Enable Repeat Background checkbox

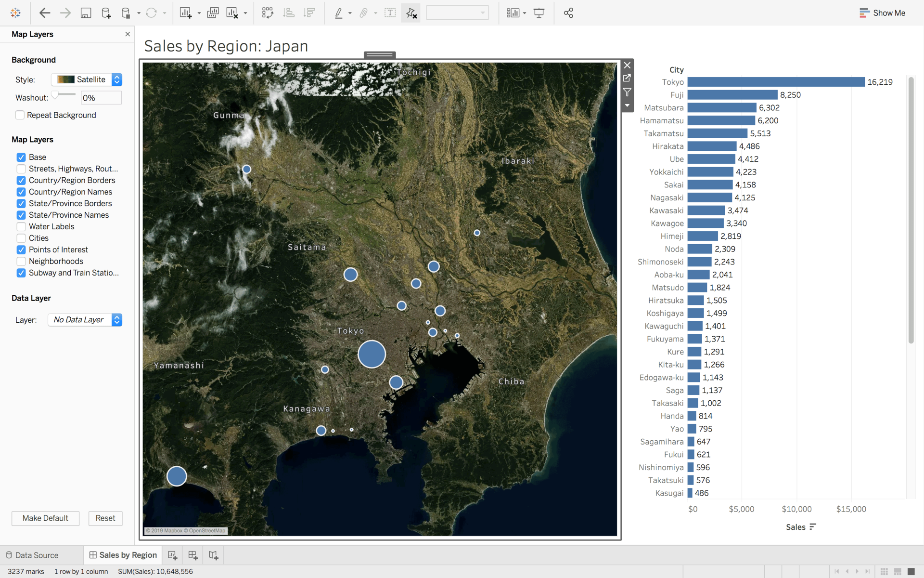(20, 115)
